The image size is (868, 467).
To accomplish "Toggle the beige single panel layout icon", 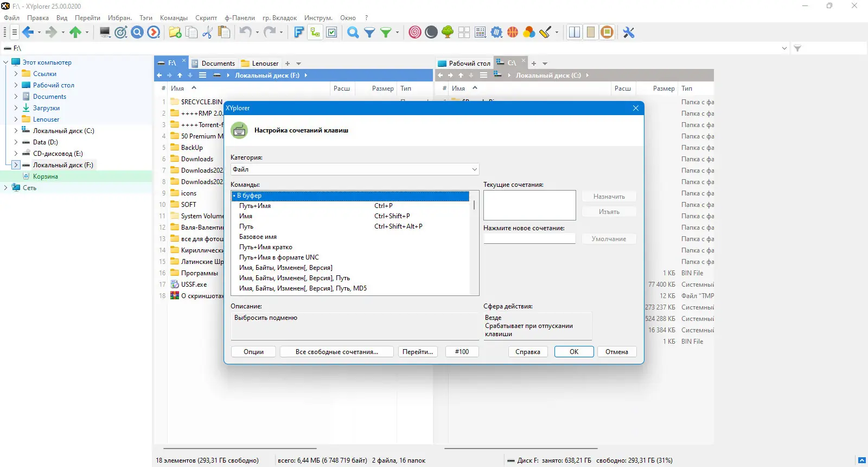I will pos(591,33).
